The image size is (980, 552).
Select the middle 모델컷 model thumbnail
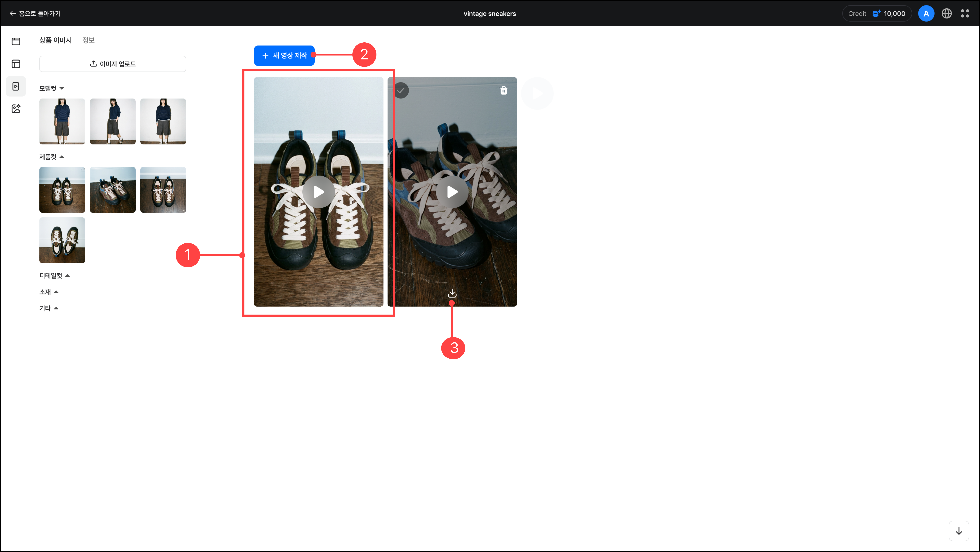(x=113, y=121)
